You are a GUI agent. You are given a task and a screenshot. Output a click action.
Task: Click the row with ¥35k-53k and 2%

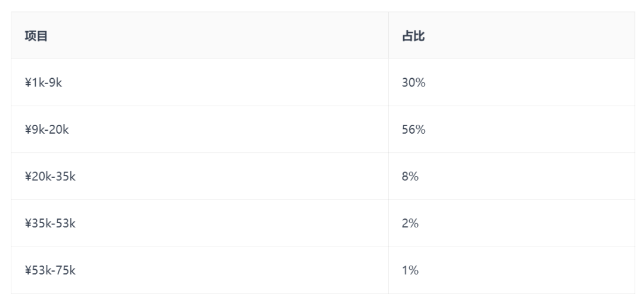(x=323, y=223)
